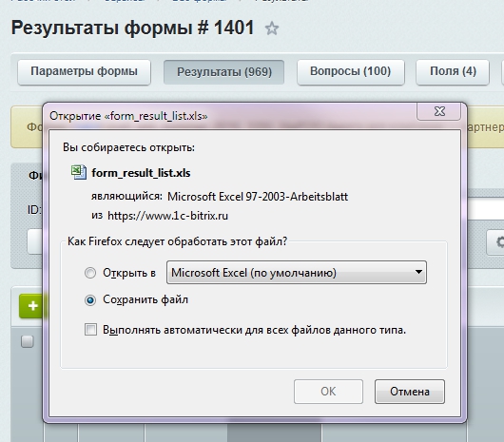Click the 'Отмена' cancel button
This screenshot has height=442, width=504.
tap(410, 392)
